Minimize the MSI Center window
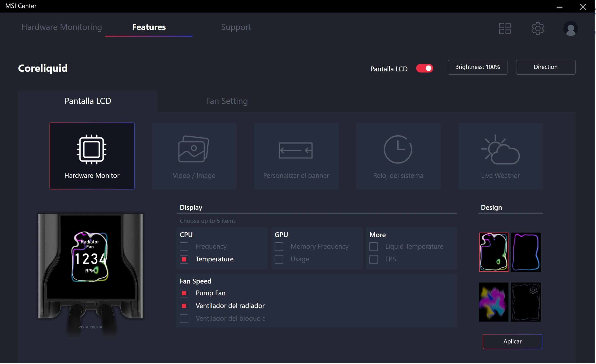596x364 pixels. point(559,7)
